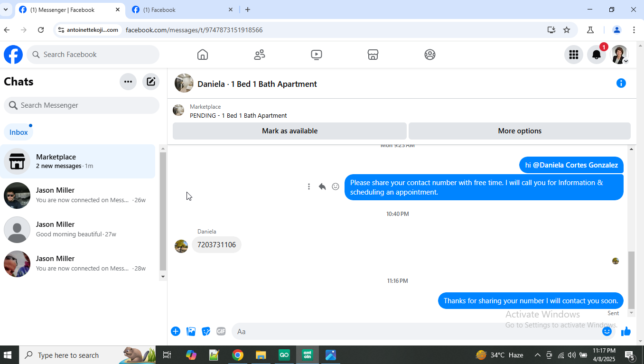Viewport: 644px width, 364px height.
Task: Open the PENDING 1 Bed 1 Bath Apartment listing
Action: click(x=238, y=115)
